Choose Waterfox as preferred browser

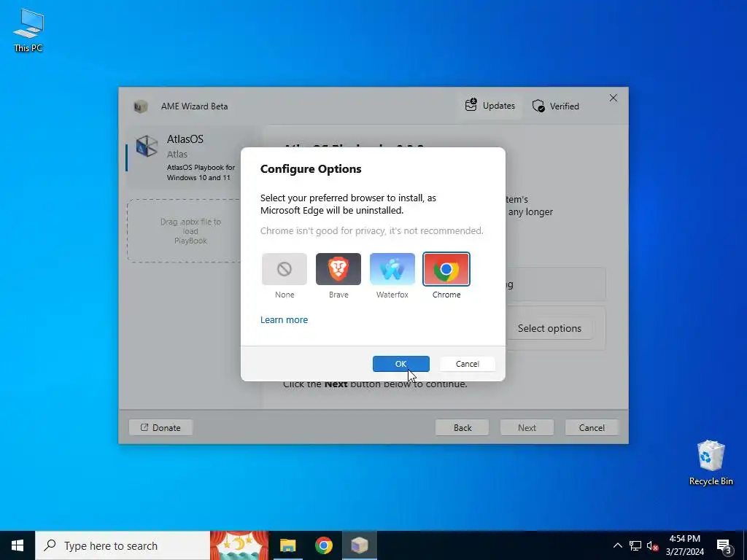pos(392,269)
